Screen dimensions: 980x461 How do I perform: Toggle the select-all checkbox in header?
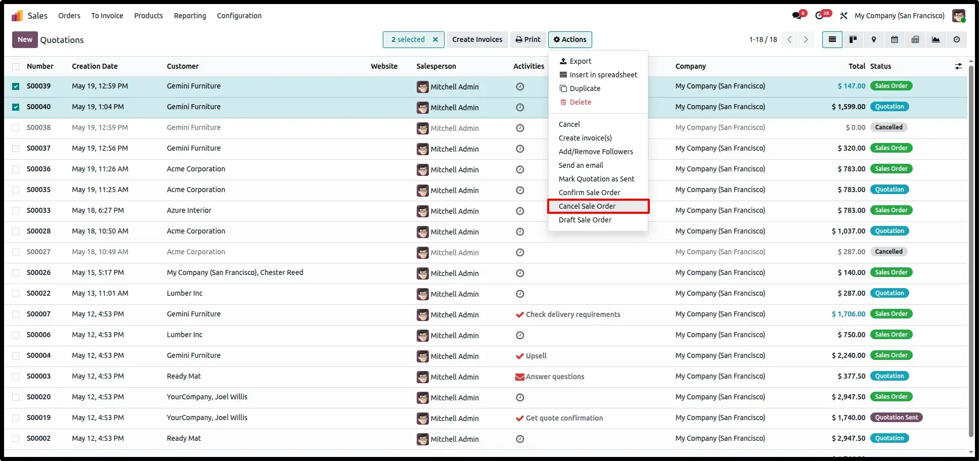pos(16,66)
